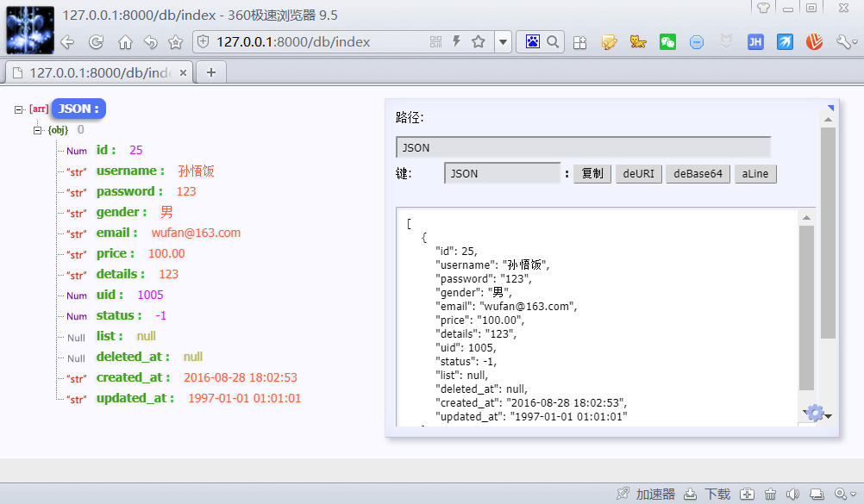Open the zoom magnifier dropdown in status bar
The height and width of the screenshot is (504, 864).
coord(845,494)
